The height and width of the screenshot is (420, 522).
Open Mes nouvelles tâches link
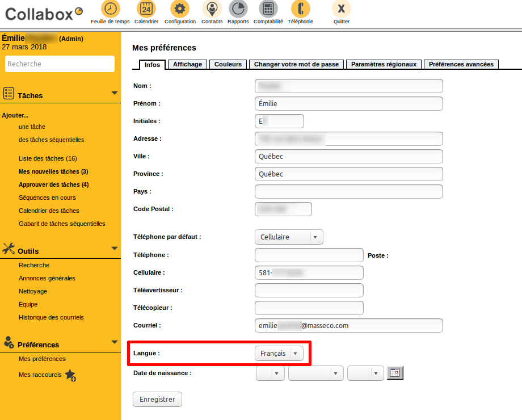[53, 171]
